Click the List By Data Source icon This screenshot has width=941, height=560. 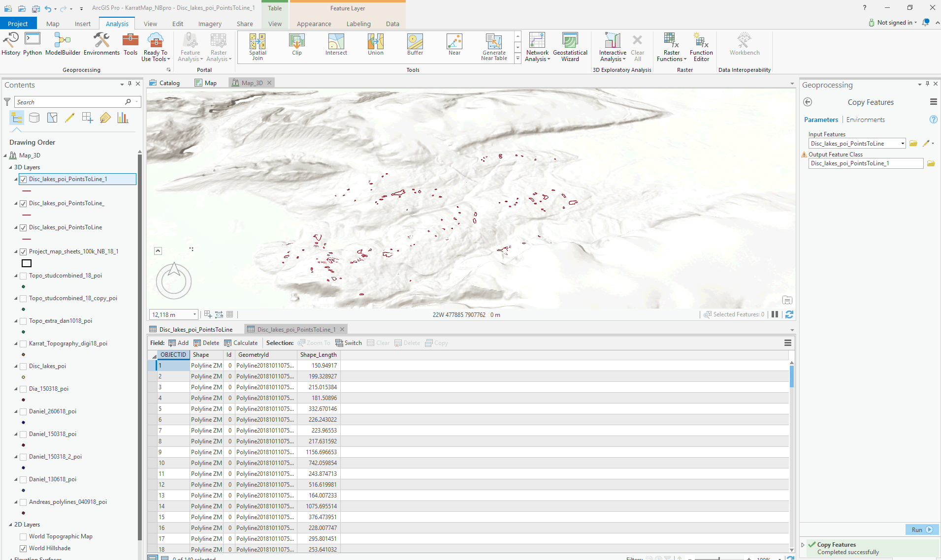click(x=34, y=118)
